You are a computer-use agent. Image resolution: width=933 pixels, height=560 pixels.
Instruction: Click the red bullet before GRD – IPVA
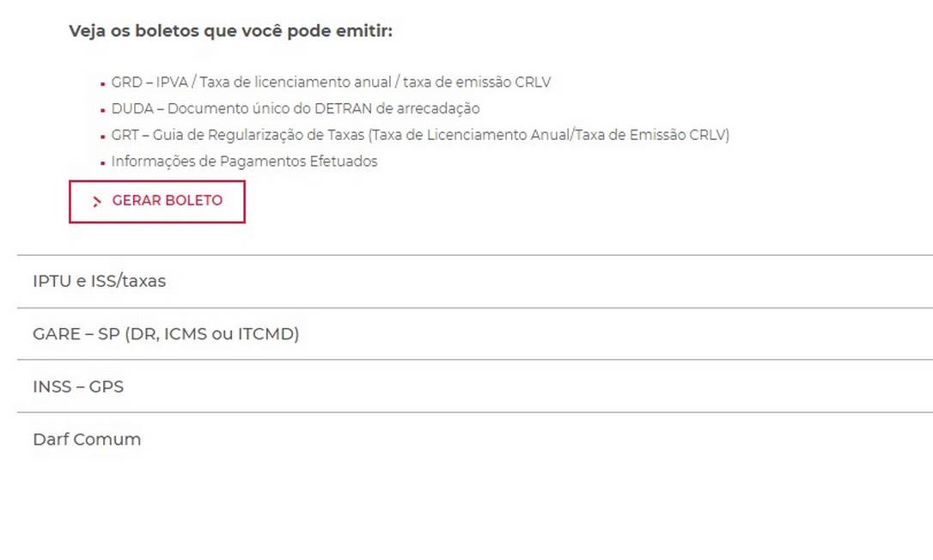103,84
